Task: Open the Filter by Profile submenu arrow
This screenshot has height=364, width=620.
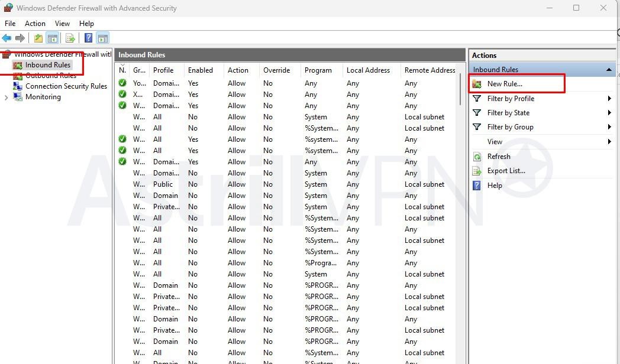Action: pos(609,99)
